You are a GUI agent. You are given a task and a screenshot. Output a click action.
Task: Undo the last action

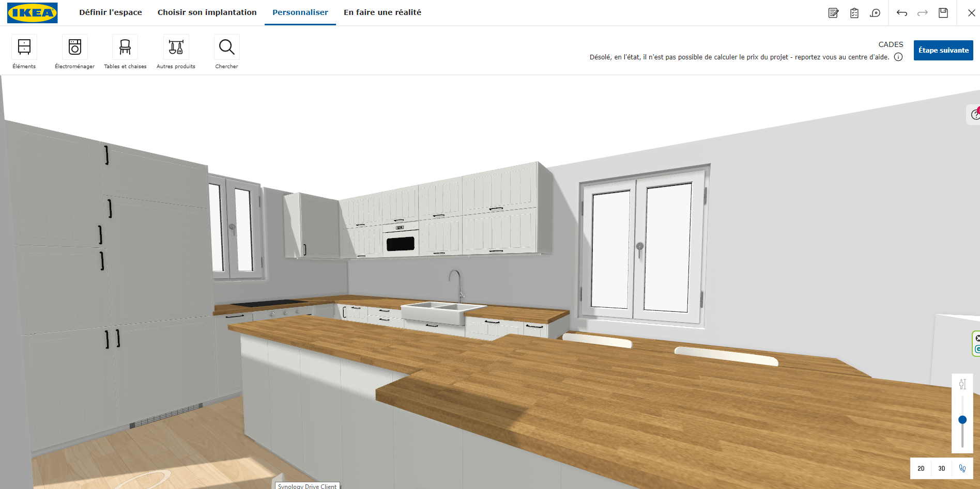point(902,13)
